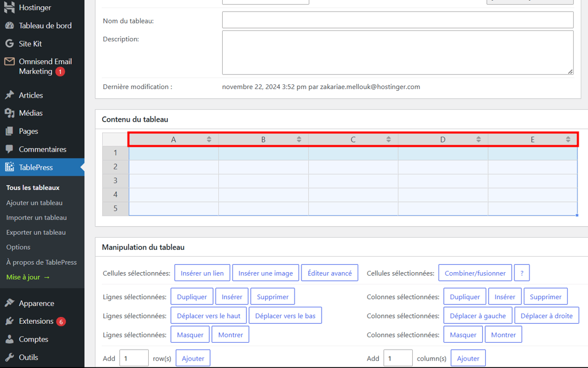Open Exporter un tableau submenu
Image resolution: width=588 pixels, height=368 pixels.
[36, 233]
